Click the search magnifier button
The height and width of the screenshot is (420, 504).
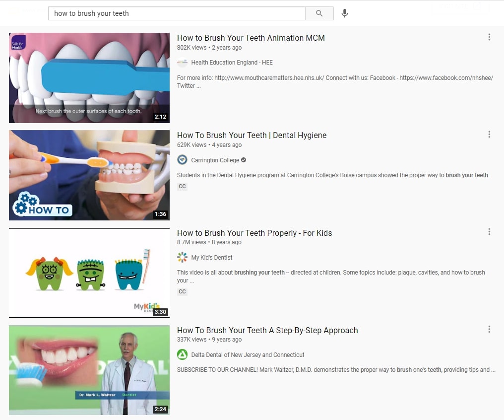tap(319, 13)
